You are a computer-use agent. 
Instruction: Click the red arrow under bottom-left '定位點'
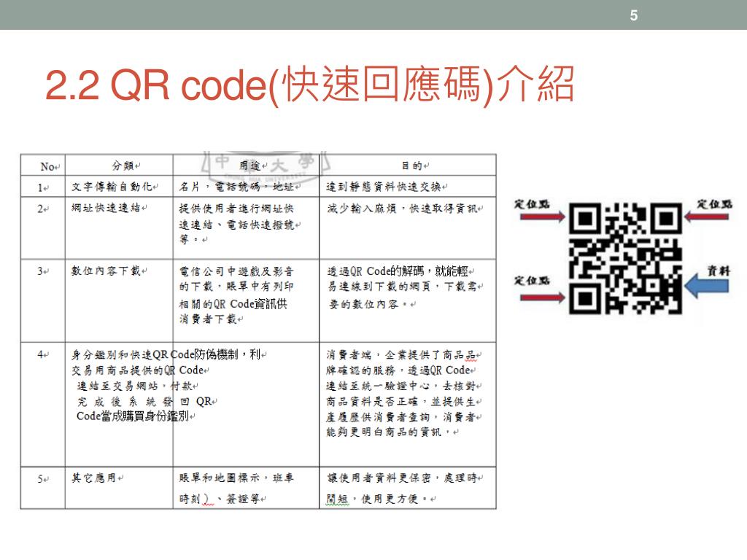542,298
